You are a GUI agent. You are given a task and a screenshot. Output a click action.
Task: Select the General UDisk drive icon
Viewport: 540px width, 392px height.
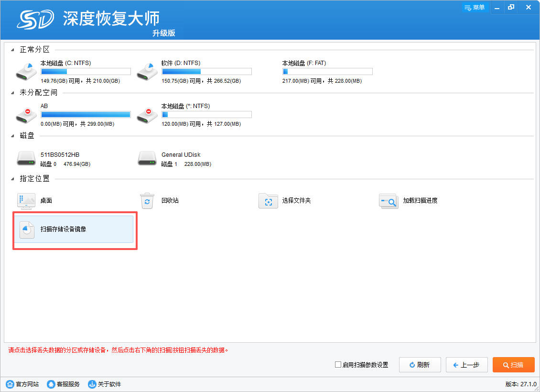point(147,158)
